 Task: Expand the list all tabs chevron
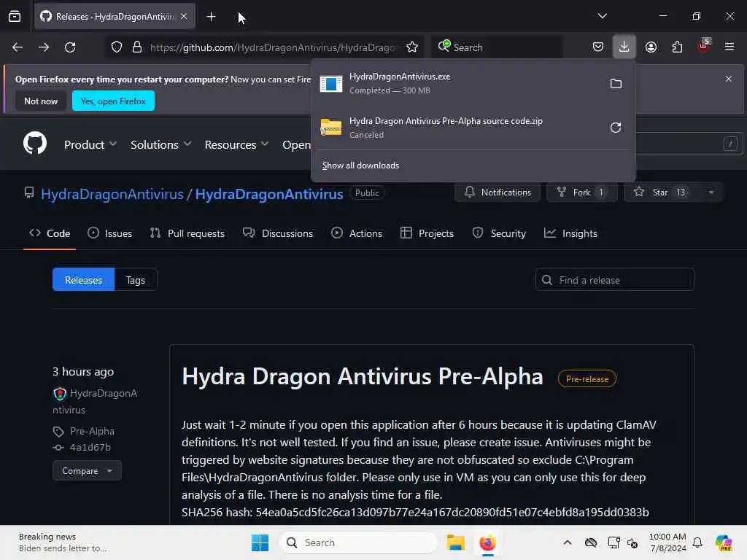coord(602,16)
